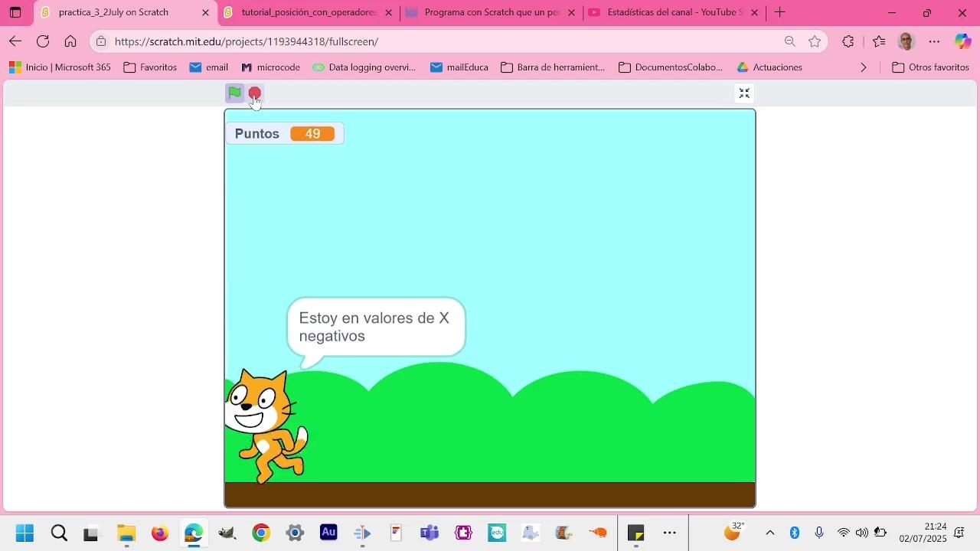Open Settings gear app on the taskbar
Viewport: 980px width, 551px height.
[295, 533]
